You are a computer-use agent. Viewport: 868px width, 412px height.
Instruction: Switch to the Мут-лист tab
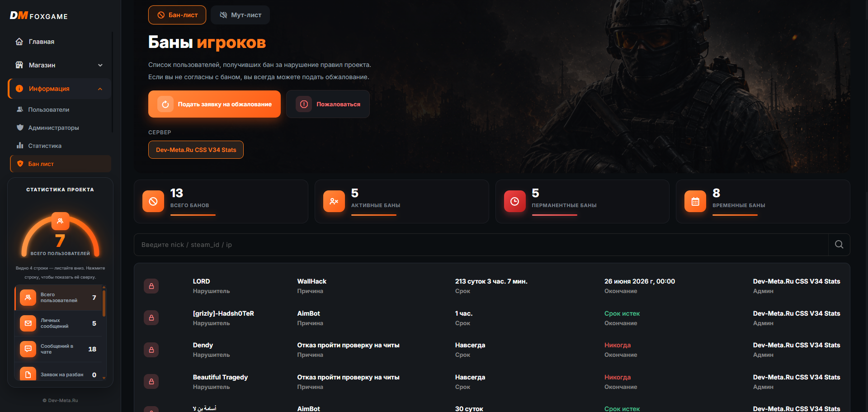click(241, 15)
